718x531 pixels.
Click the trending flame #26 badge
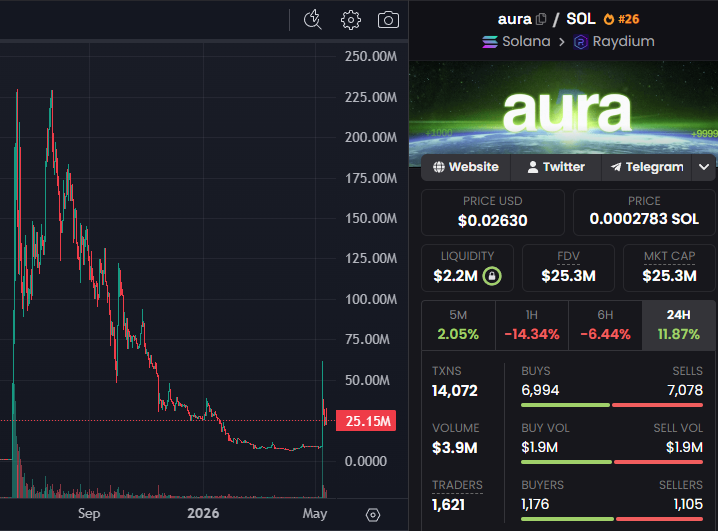(x=621, y=19)
